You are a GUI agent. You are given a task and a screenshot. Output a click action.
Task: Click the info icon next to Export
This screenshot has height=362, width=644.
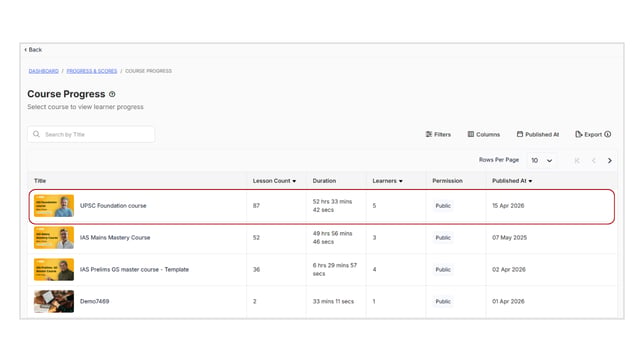608,134
